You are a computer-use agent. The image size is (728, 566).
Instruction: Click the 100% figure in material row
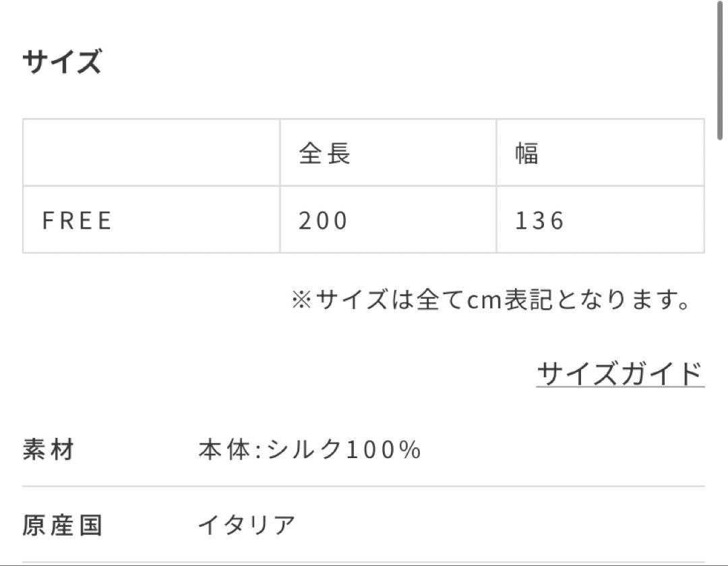click(x=384, y=449)
